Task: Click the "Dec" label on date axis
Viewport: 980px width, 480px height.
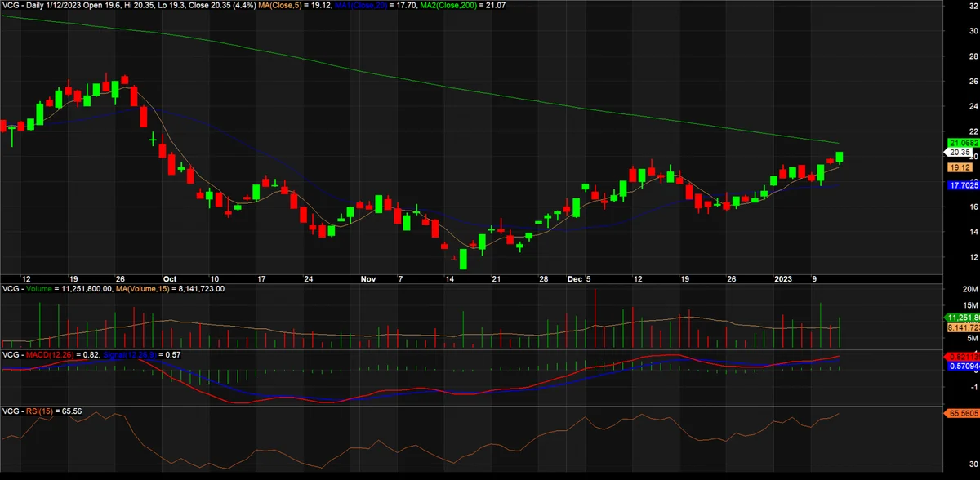Action: pyautogui.click(x=575, y=278)
